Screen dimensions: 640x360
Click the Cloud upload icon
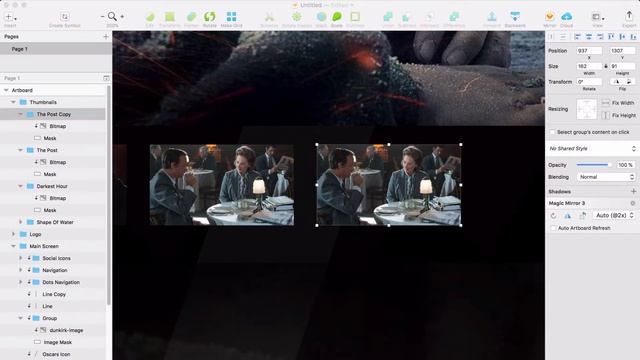click(x=567, y=17)
